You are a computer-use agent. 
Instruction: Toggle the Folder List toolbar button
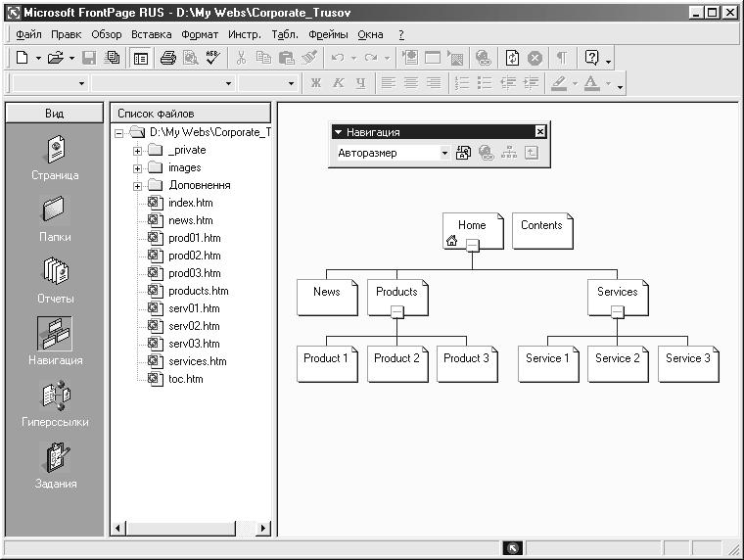140,59
